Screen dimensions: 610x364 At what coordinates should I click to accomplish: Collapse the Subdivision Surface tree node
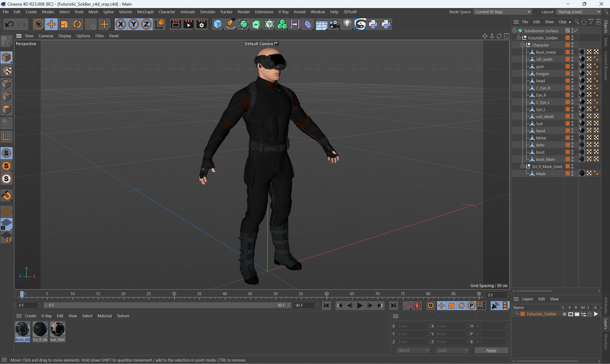pos(515,31)
